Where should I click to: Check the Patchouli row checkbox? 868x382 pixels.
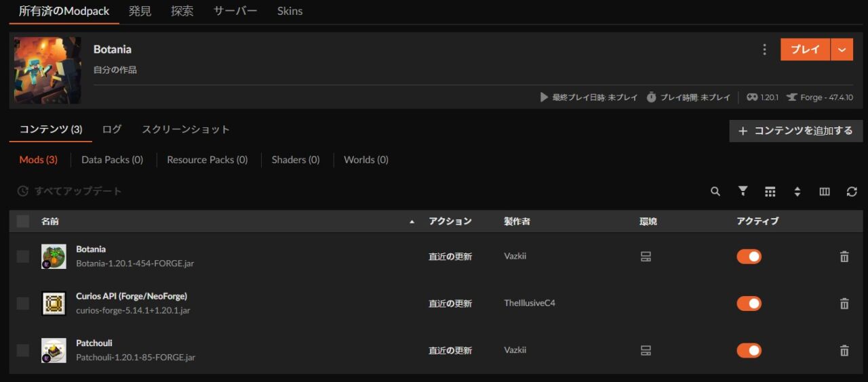click(23, 350)
